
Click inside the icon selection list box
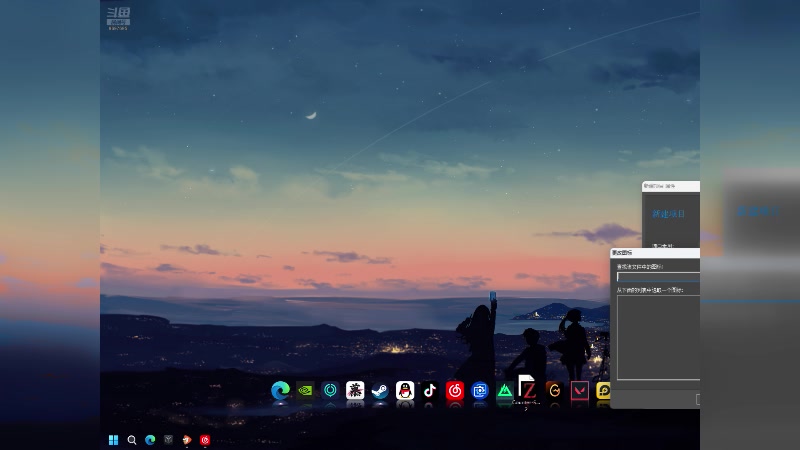click(x=658, y=337)
